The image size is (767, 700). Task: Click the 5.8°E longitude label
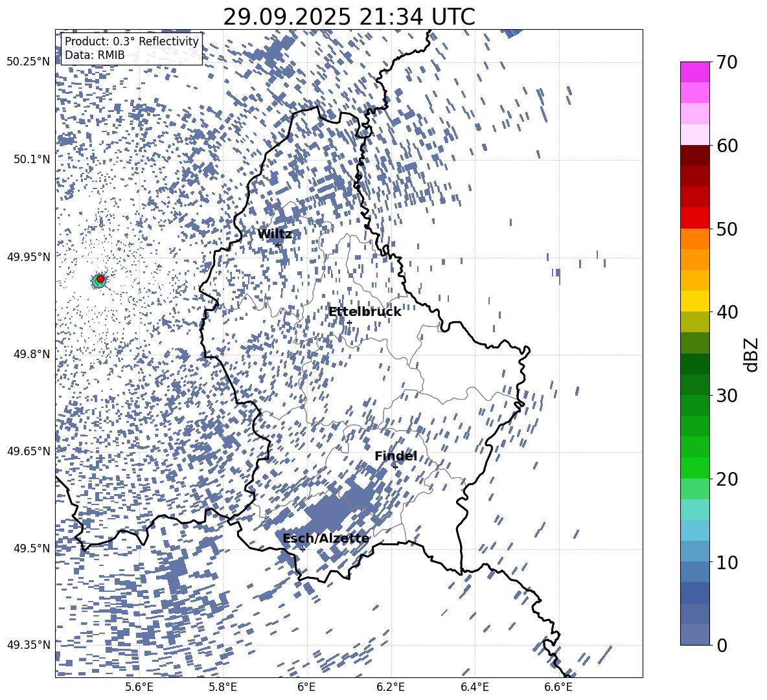point(223,687)
